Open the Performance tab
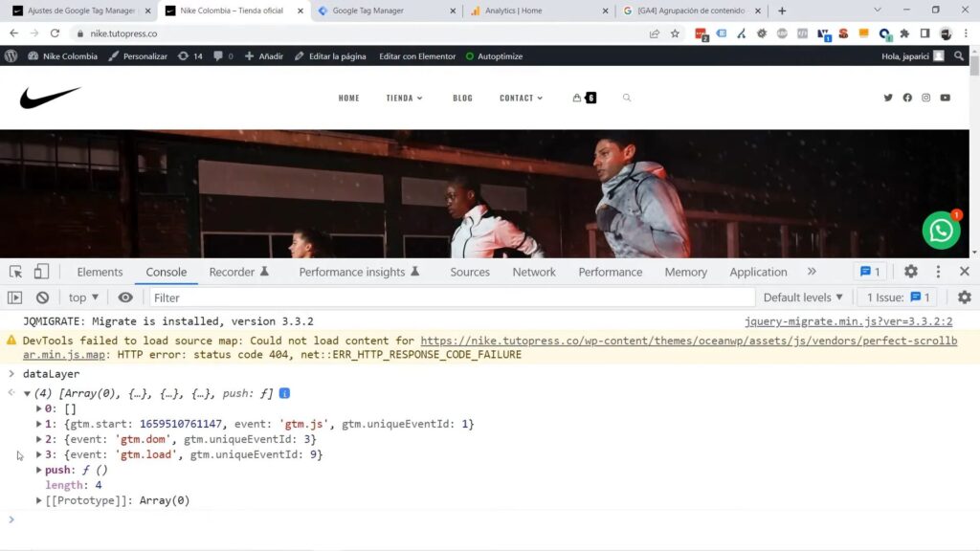The height and width of the screenshot is (551, 980). point(610,272)
